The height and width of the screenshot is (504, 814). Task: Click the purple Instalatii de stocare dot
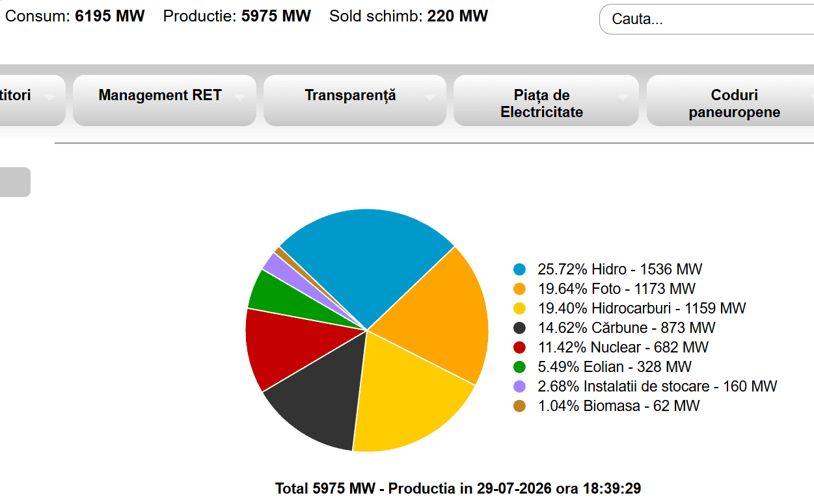point(519,386)
